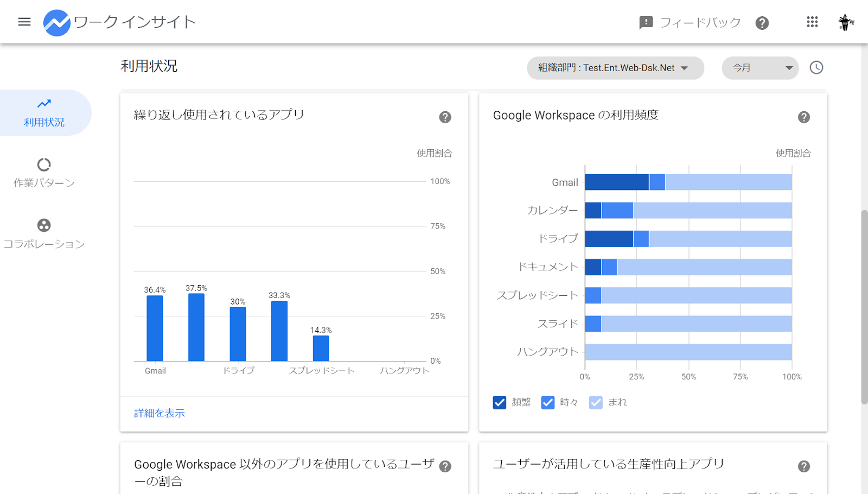The height and width of the screenshot is (494, 868).
Task: Click the スプレッドシート row label in frequency chart
Action: tap(538, 295)
